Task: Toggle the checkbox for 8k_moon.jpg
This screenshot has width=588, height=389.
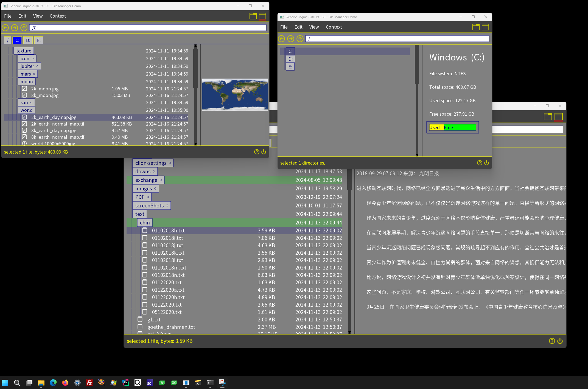Action: 24,95
